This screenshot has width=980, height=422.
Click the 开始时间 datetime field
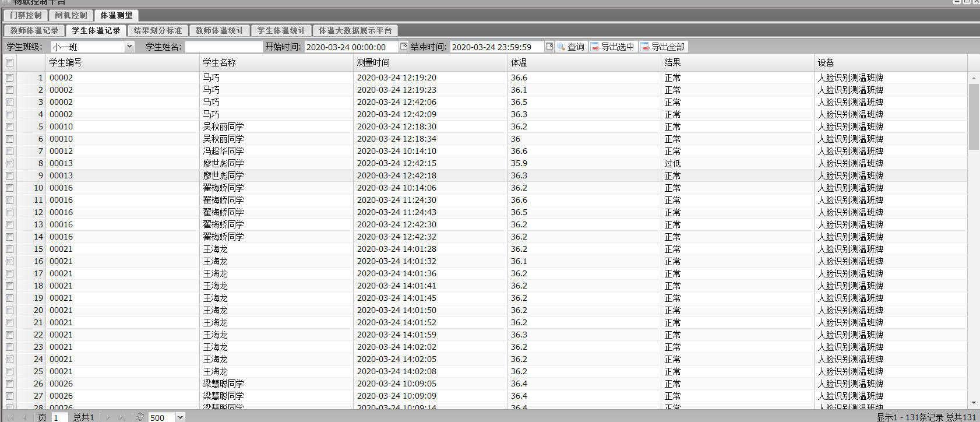tap(351, 47)
